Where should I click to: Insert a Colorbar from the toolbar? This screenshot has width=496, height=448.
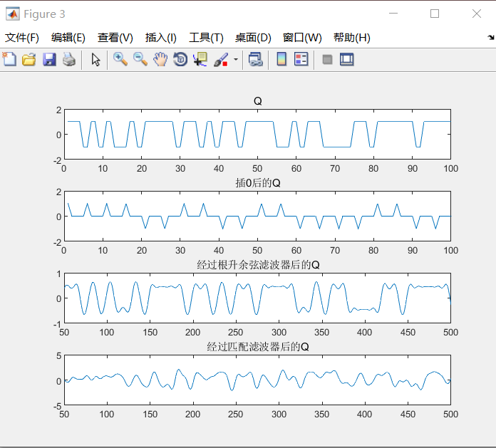pyautogui.click(x=281, y=59)
